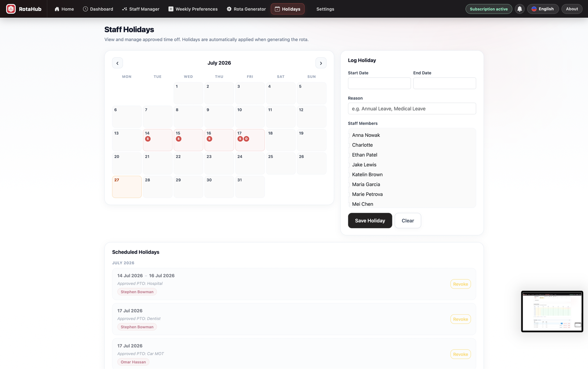Open Settings from the top navigation
This screenshot has height=369, width=588.
(325, 9)
